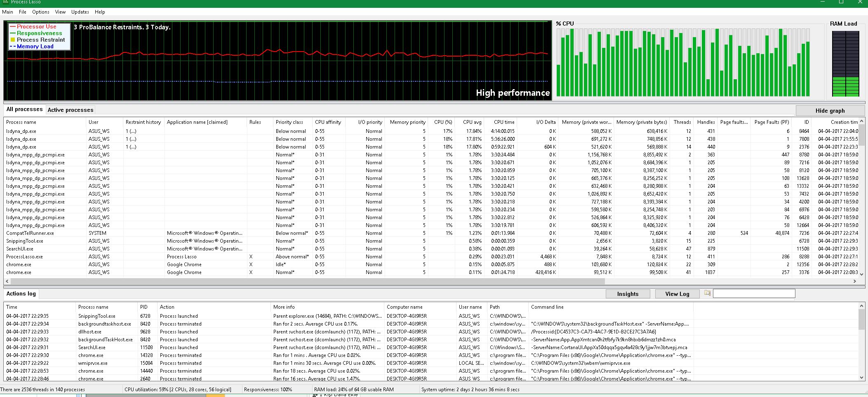Viewport: 868px width, 397px height.
Task: Click the Process Lasso title bar icon
Action: [x=5, y=2]
